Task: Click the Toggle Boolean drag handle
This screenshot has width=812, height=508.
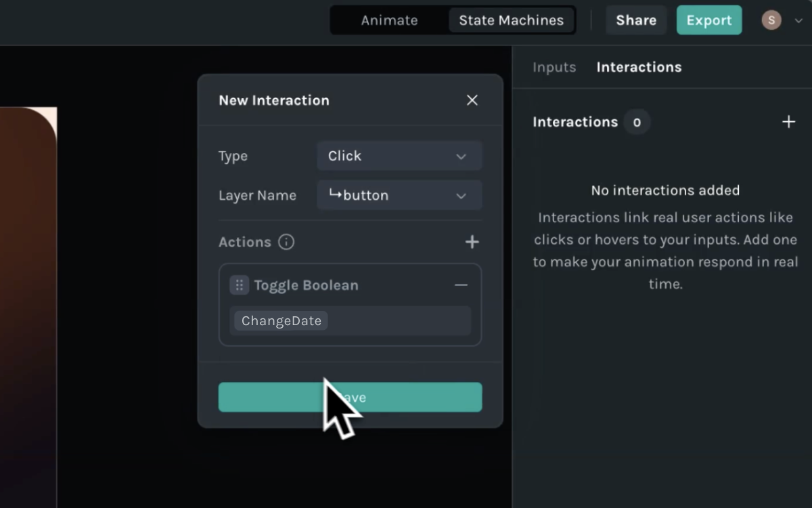Action: 239,285
